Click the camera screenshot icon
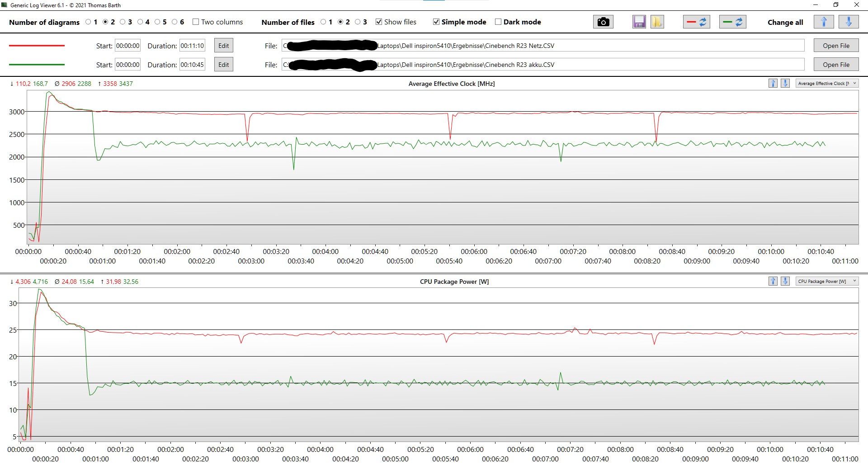This screenshot has height=470, width=868. (x=603, y=22)
